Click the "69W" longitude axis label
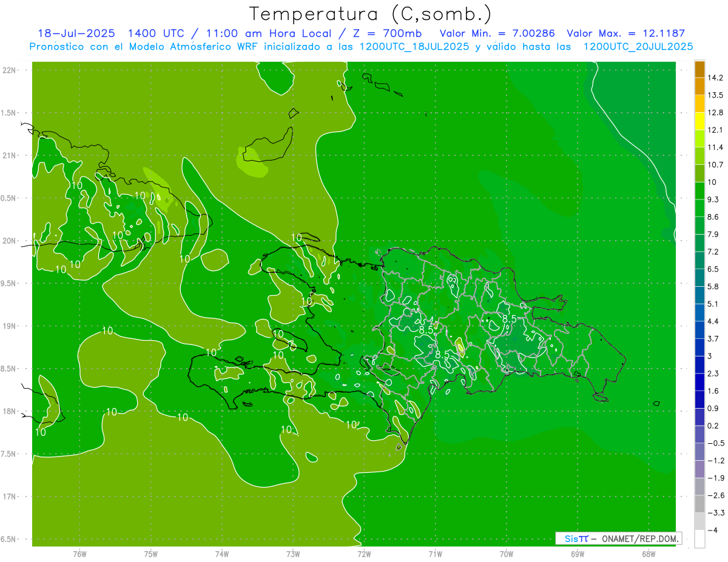Viewport: 728px width, 562px height. click(578, 554)
